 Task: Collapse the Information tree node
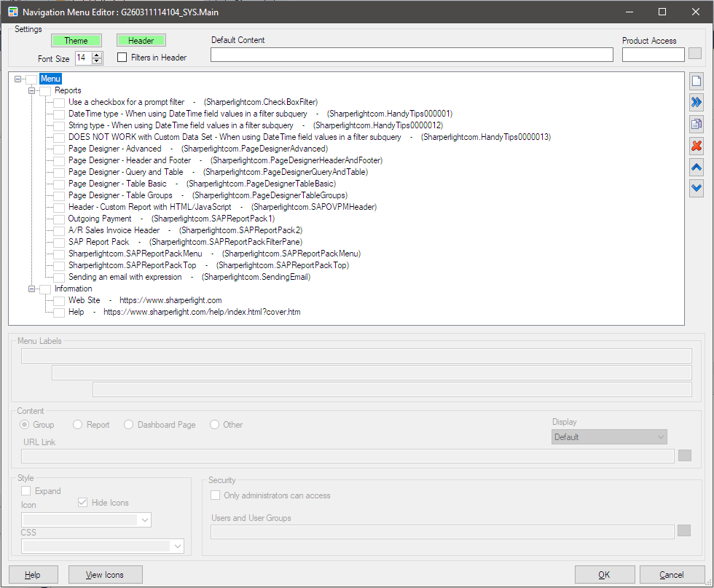click(31, 289)
